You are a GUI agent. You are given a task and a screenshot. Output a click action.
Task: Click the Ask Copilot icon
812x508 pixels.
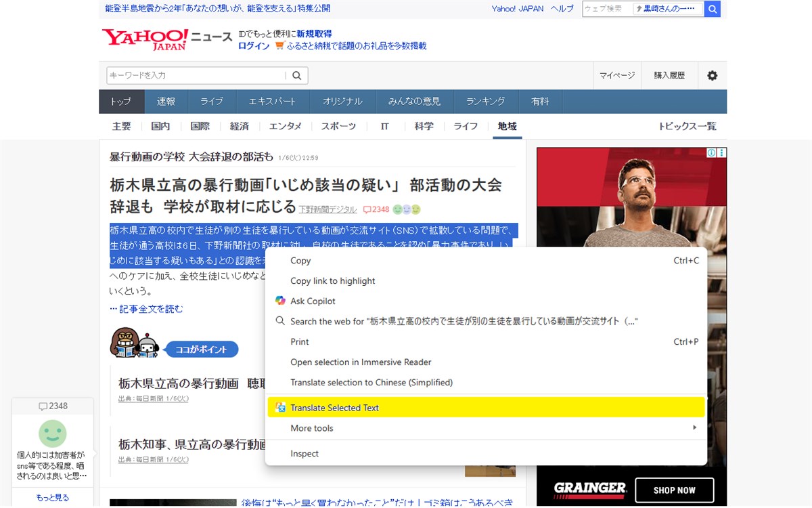[280, 301]
